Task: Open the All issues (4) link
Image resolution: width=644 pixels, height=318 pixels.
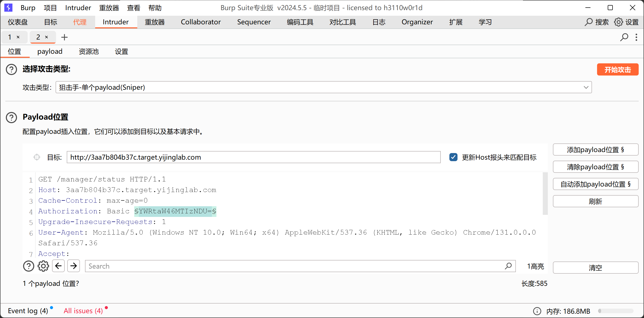Action: [83, 311]
